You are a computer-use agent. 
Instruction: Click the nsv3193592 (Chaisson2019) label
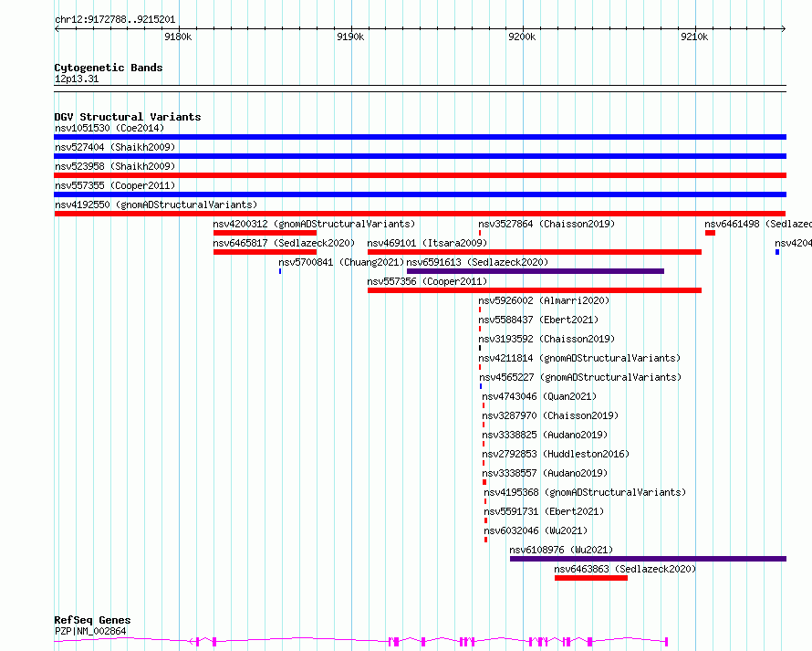[547, 339]
